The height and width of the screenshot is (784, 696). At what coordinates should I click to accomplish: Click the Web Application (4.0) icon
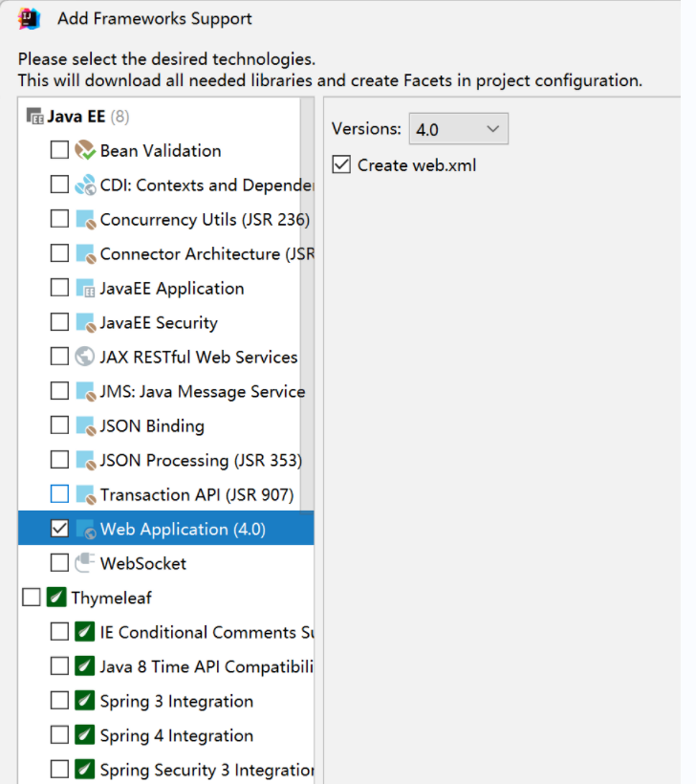85,529
